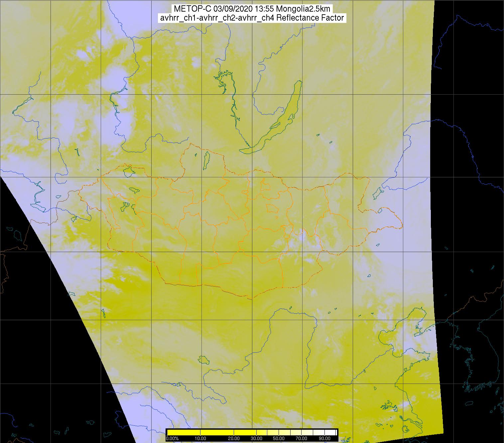This screenshot has height=443, width=504.
Task: Click the '30.00' color bar label
Action: tap(256, 439)
